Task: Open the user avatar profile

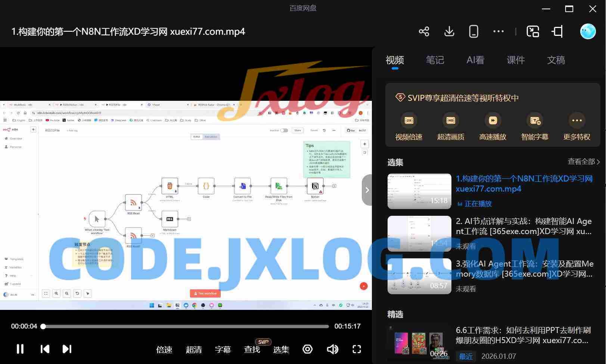Action: tap(588, 31)
